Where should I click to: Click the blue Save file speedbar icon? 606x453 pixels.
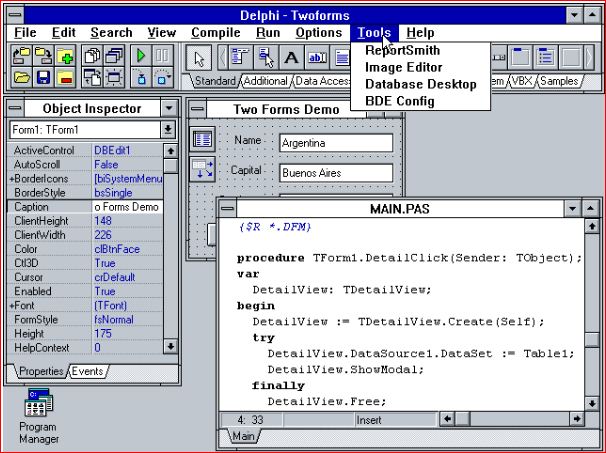(x=43, y=76)
